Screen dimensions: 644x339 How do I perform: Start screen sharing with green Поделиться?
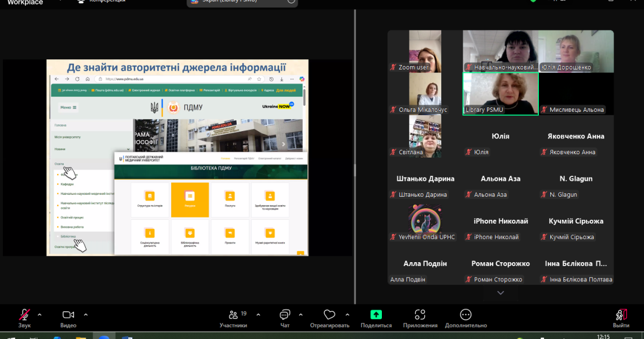pos(376,319)
